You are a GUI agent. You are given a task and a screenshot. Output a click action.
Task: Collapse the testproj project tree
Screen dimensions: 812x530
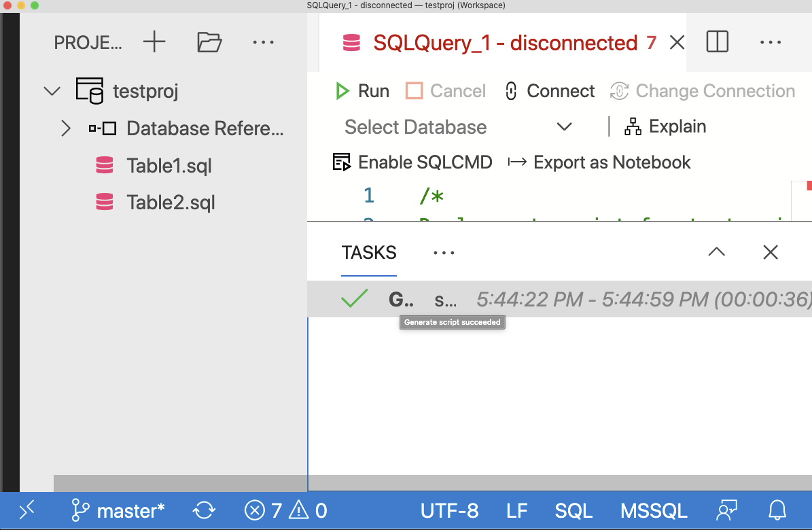[52, 90]
